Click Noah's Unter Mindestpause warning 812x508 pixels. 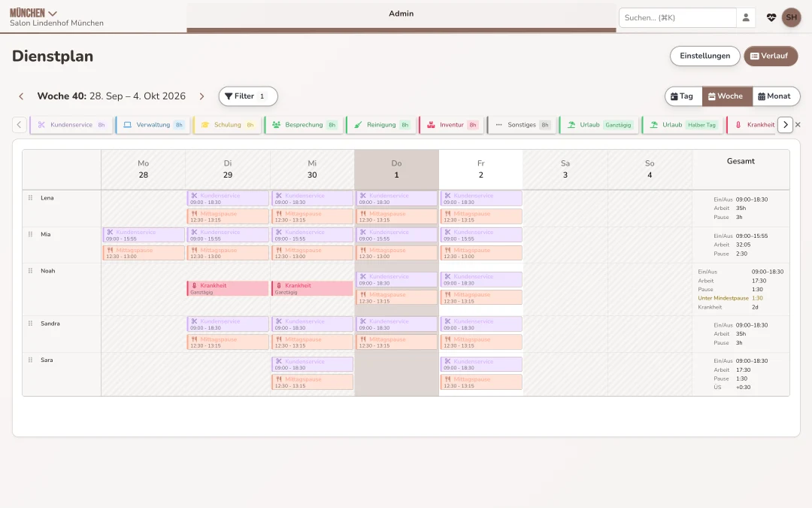(730, 299)
